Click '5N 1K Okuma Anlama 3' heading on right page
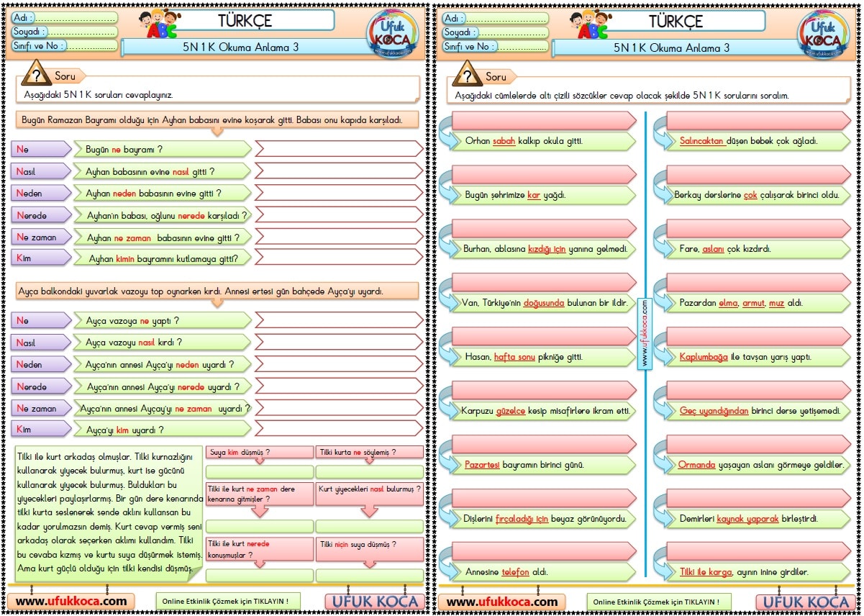 (671, 47)
